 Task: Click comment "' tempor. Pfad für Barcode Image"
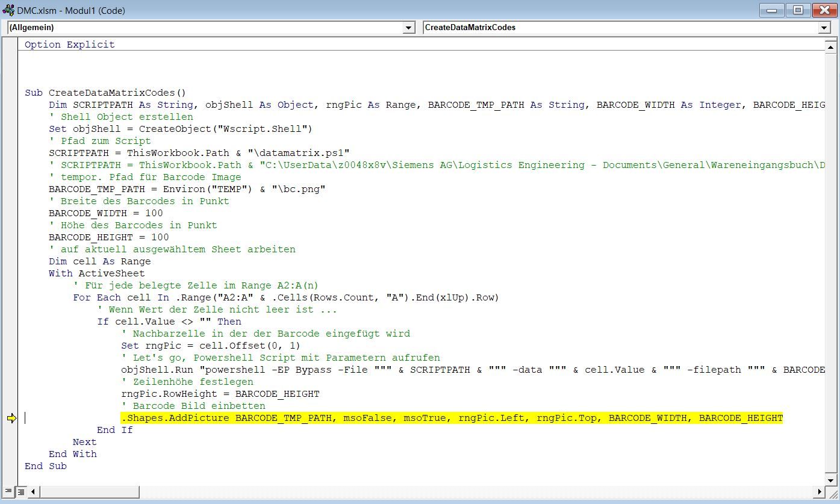click(145, 177)
